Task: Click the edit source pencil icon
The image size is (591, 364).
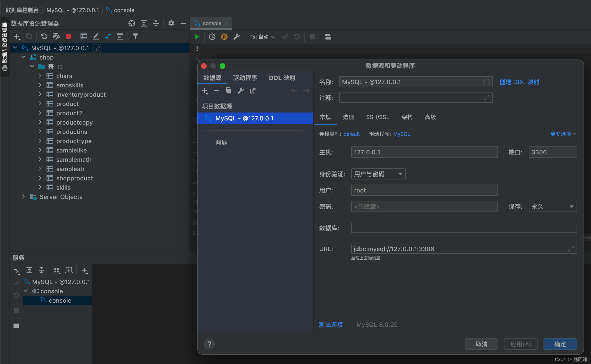Action: (96, 36)
